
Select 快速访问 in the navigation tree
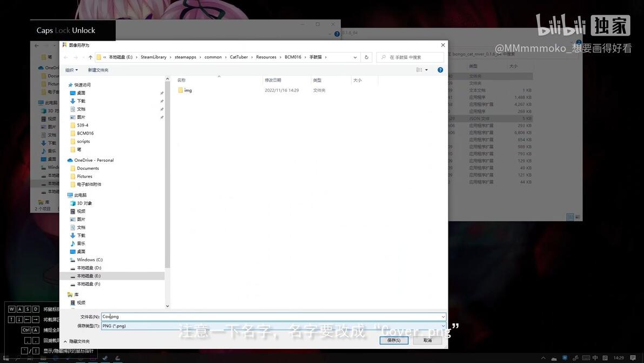(x=82, y=85)
